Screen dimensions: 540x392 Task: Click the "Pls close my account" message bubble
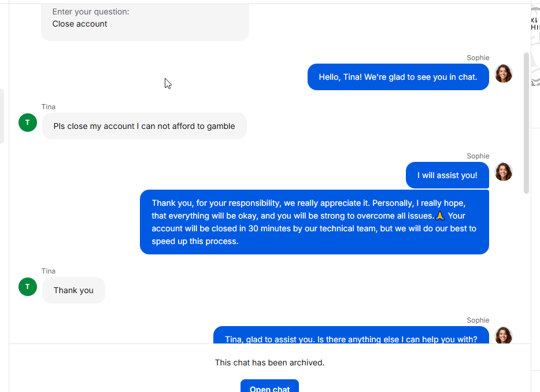coord(144,126)
